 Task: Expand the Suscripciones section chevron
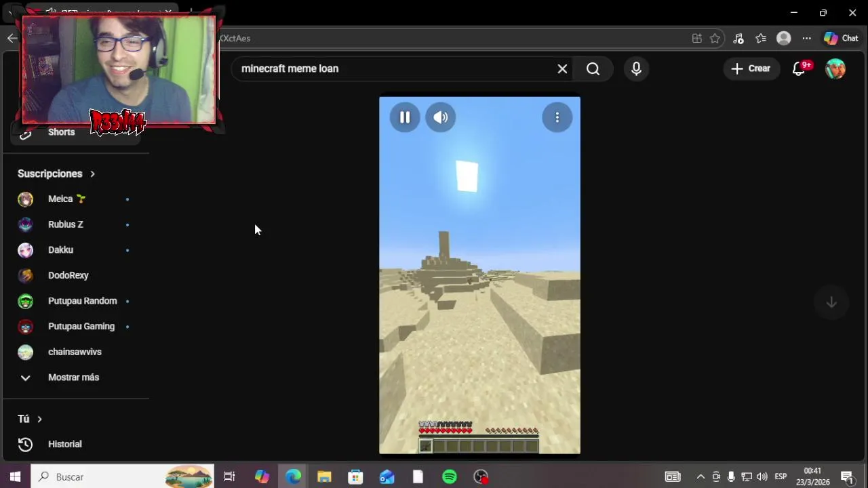click(92, 174)
